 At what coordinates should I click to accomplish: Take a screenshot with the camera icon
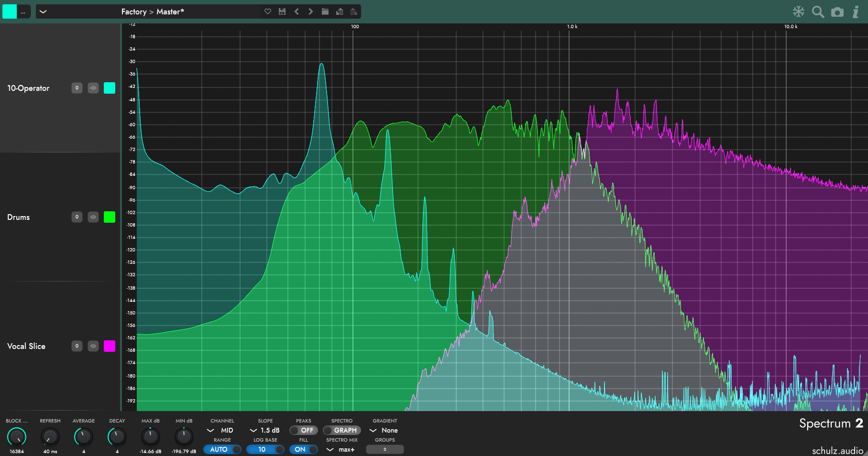[x=837, y=12]
